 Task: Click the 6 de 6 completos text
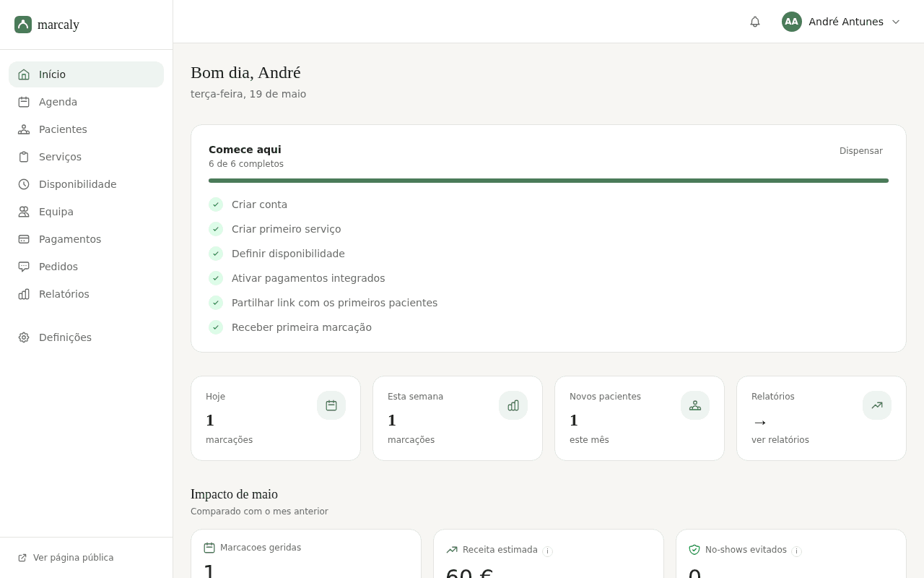pyautogui.click(x=246, y=164)
